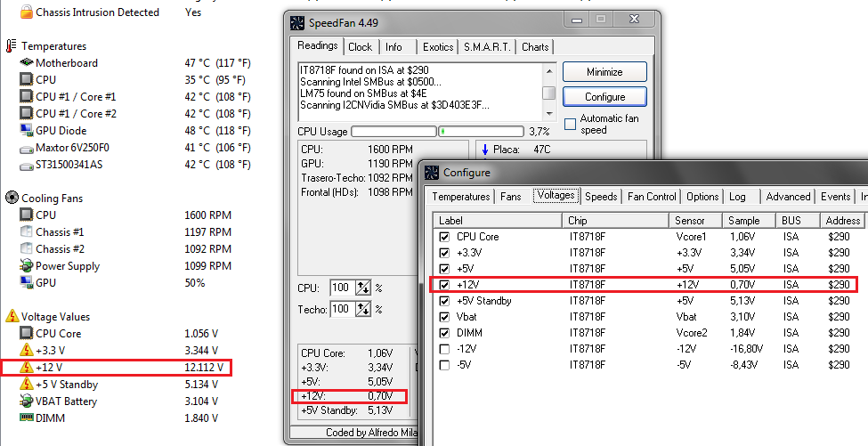Switch to Speeds tab in Configure
Screen dimensions: 868x446
[601, 197]
